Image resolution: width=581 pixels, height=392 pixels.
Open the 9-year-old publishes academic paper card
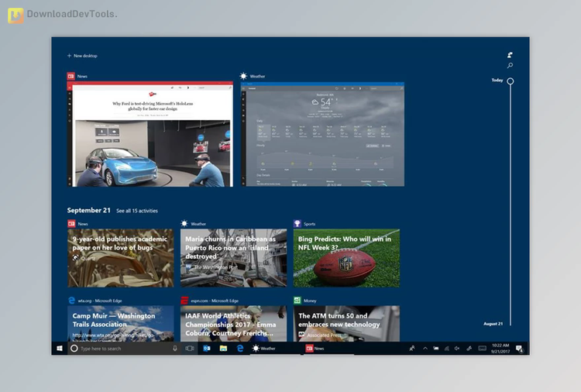(120, 258)
